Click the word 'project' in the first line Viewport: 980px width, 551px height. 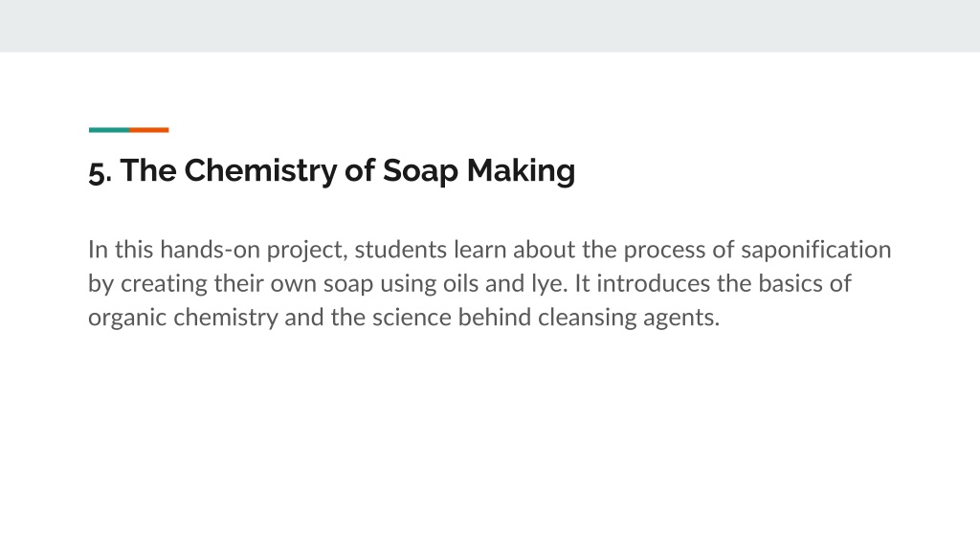point(305,250)
